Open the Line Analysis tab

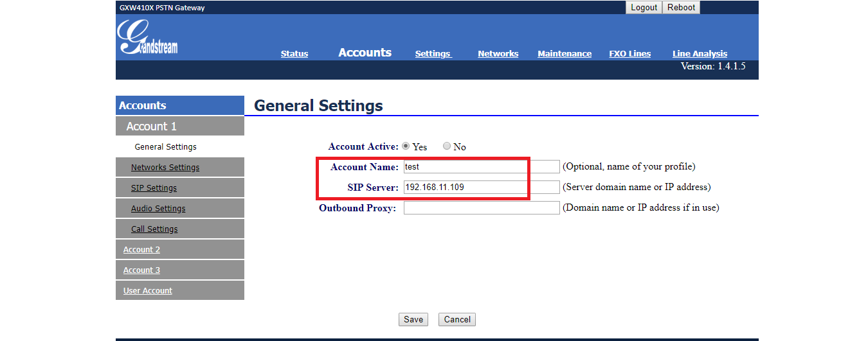pyautogui.click(x=700, y=54)
